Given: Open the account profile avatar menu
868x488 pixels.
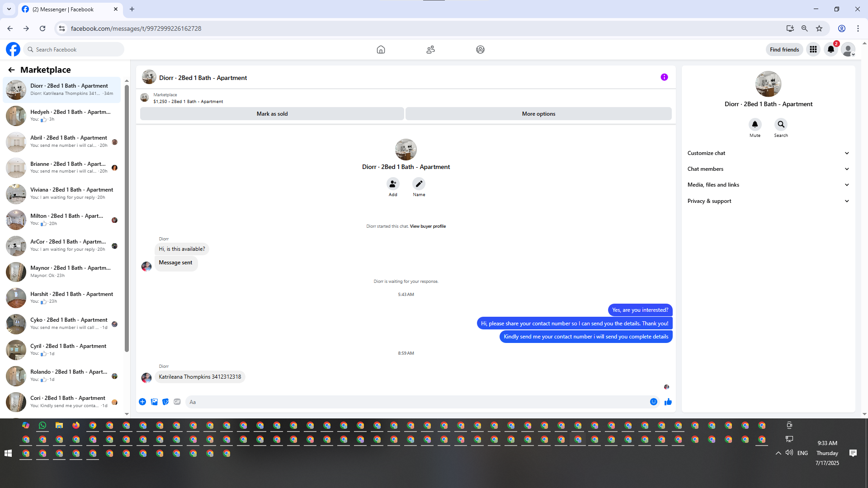Looking at the screenshot, I should coord(849,50).
